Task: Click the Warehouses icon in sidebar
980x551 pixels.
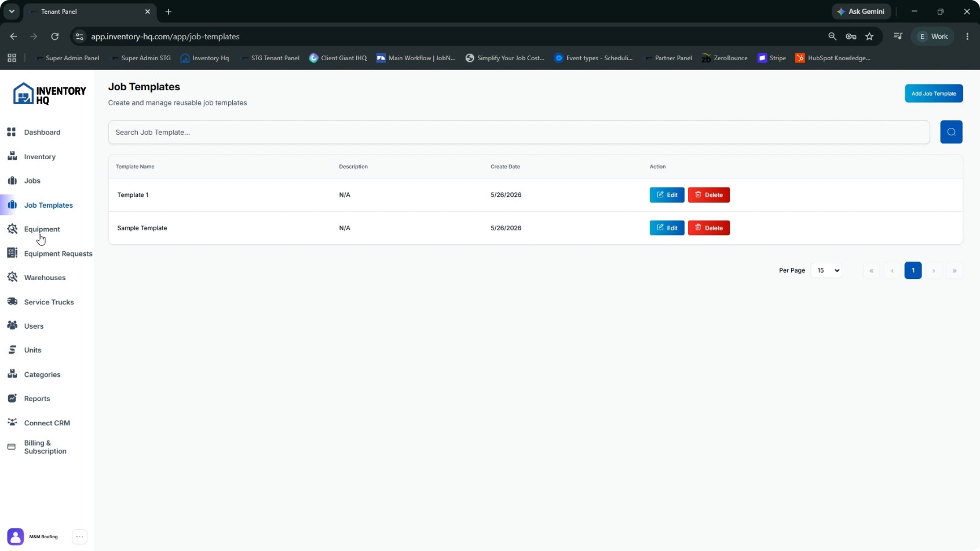Action: (x=12, y=277)
